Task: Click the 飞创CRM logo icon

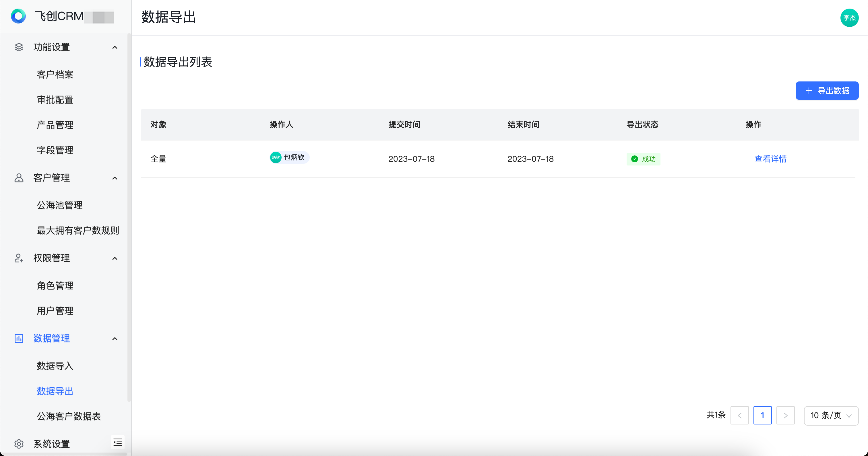Action: click(18, 16)
